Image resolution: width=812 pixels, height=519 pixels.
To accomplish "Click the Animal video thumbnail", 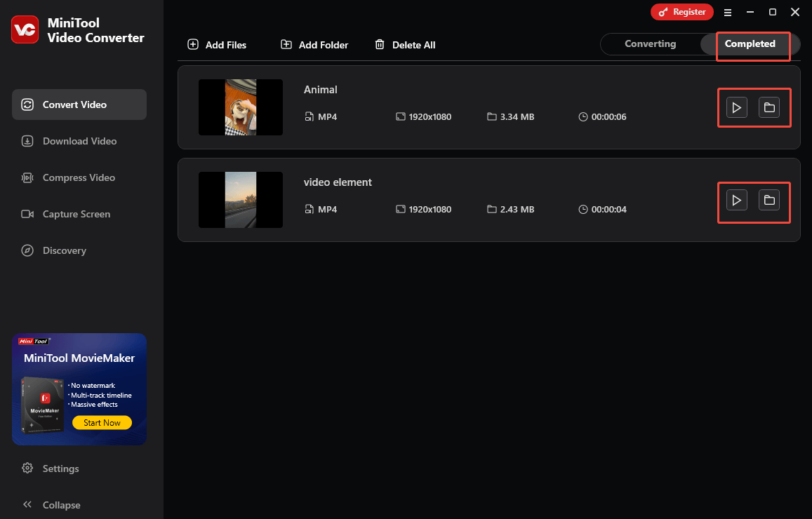I will click(241, 107).
